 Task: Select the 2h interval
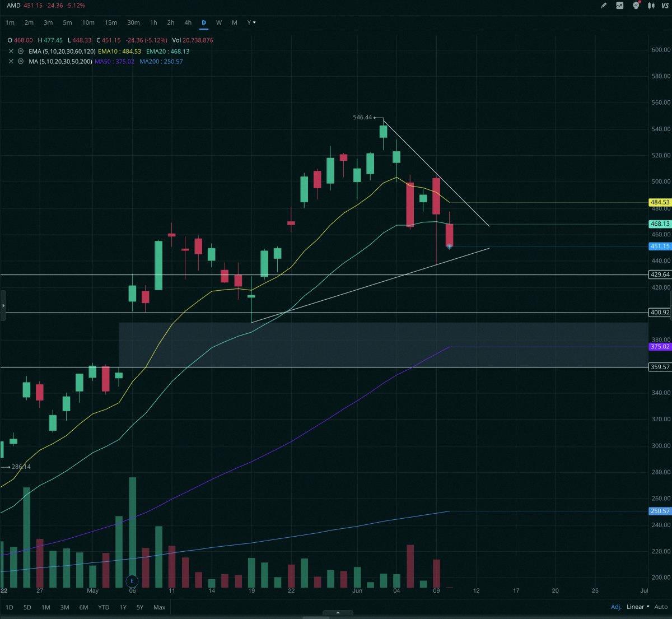[171, 22]
